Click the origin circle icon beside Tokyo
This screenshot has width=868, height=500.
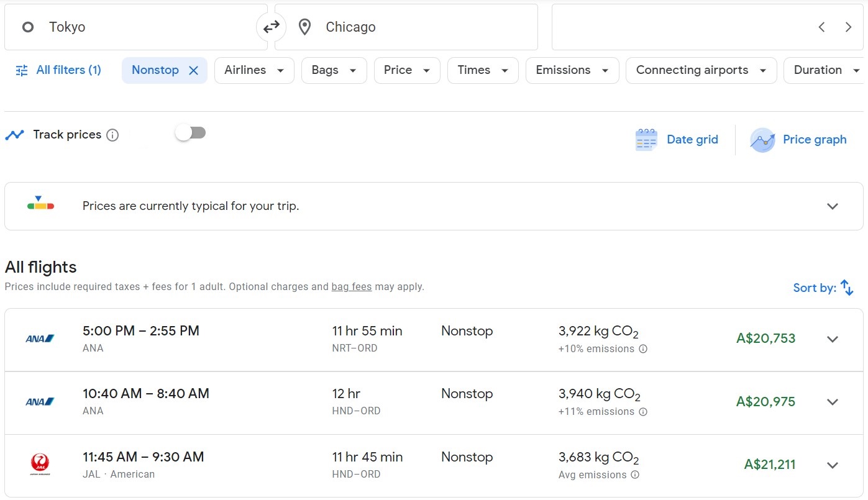pos(27,27)
